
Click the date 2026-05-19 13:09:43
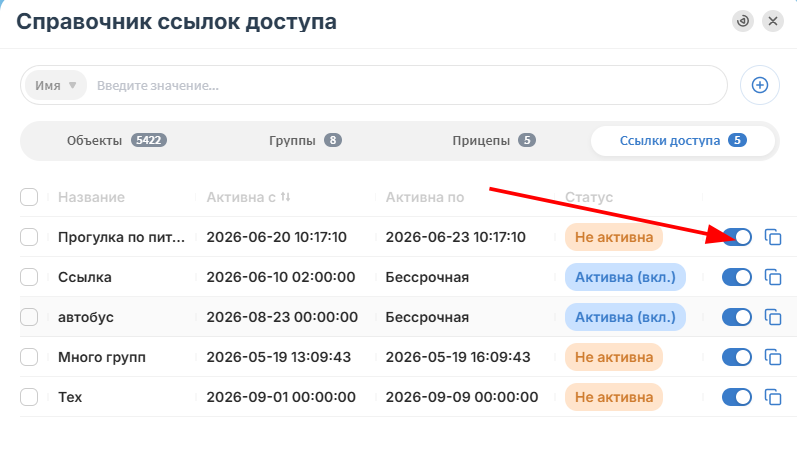(279, 357)
